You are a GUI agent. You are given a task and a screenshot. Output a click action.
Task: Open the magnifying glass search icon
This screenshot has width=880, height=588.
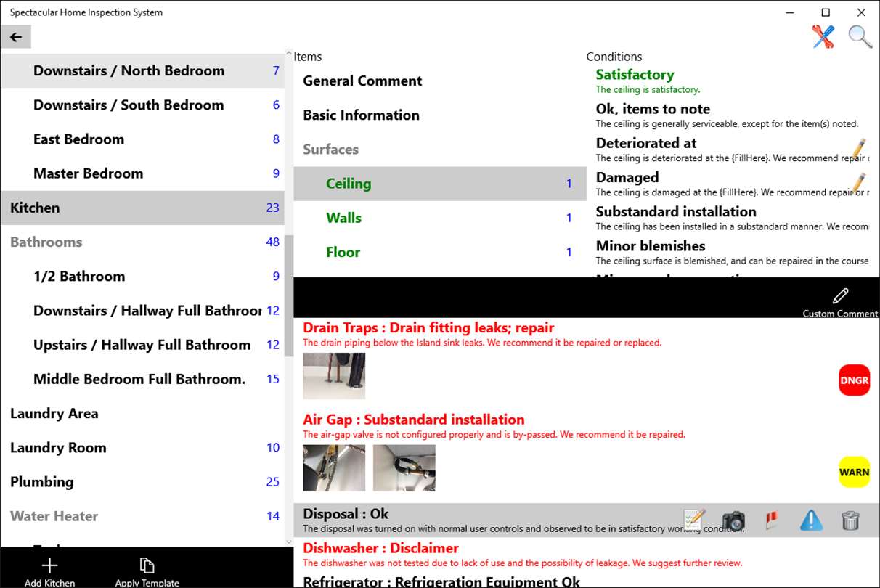[860, 36]
